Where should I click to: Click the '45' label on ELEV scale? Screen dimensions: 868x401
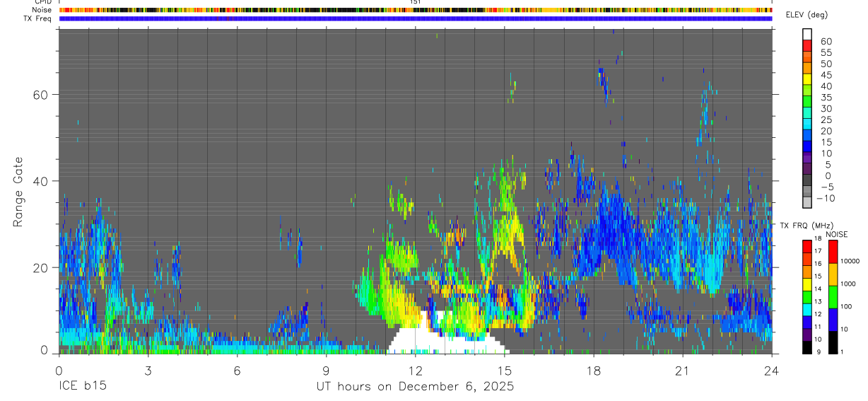click(x=826, y=75)
